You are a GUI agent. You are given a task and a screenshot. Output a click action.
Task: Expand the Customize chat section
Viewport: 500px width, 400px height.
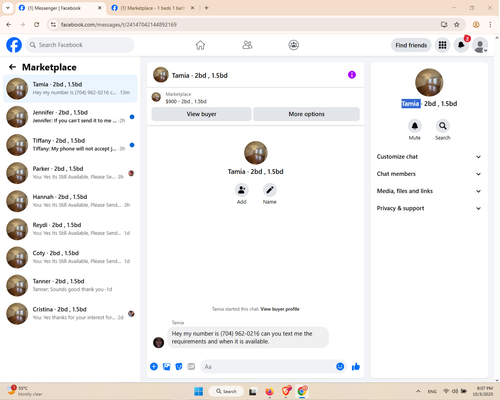click(x=429, y=157)
